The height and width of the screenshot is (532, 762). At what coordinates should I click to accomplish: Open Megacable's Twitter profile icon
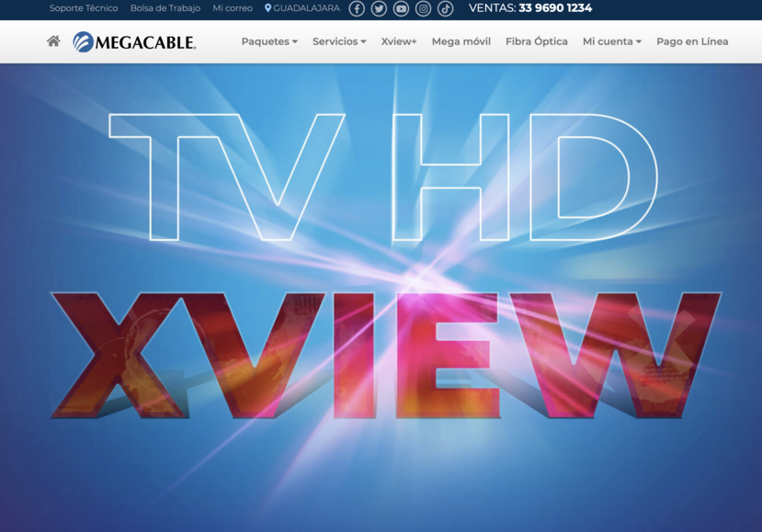tap(377, 9)
